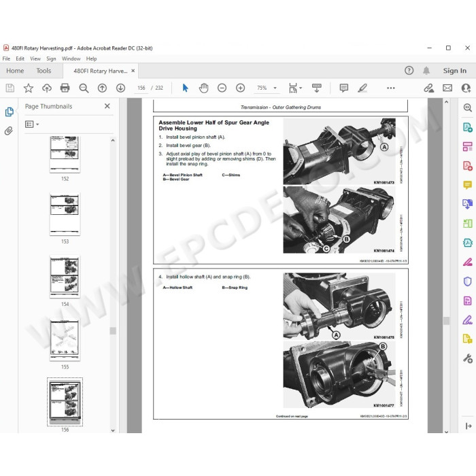The image size is (476, 476).
Task: Open the Edit menu
Action: click(x=20, y=58)
